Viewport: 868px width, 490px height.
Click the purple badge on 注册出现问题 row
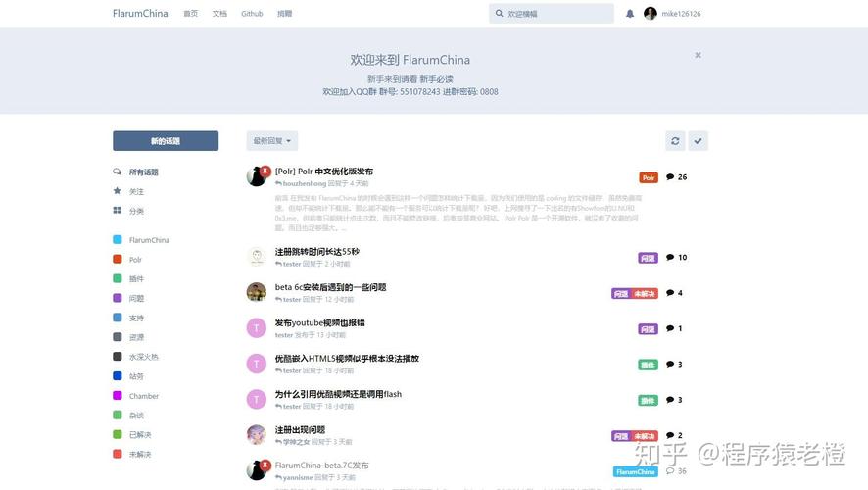click(x=621, y=436)
